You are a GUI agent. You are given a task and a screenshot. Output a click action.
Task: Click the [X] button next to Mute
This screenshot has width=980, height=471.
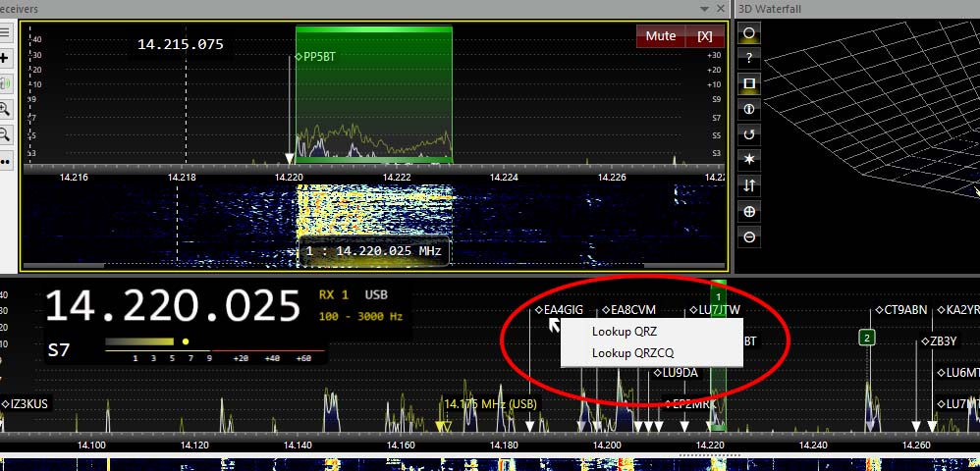point(704,36)
